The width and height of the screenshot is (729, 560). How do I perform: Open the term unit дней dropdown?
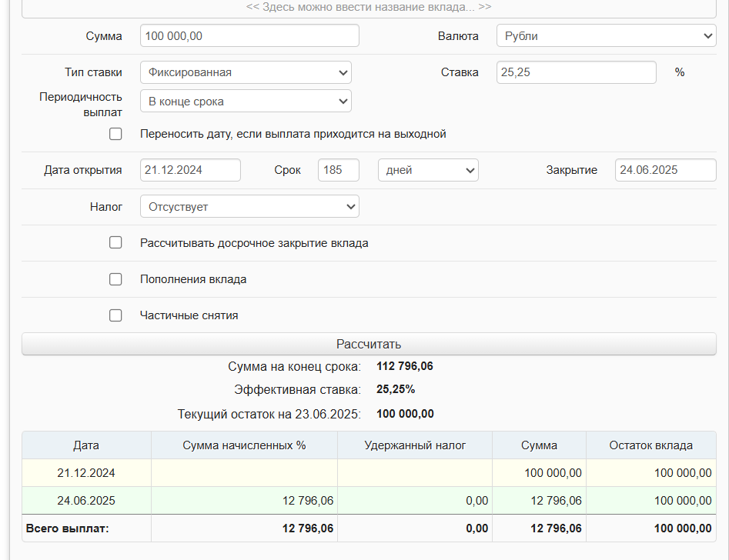click(x=428, y=170)
